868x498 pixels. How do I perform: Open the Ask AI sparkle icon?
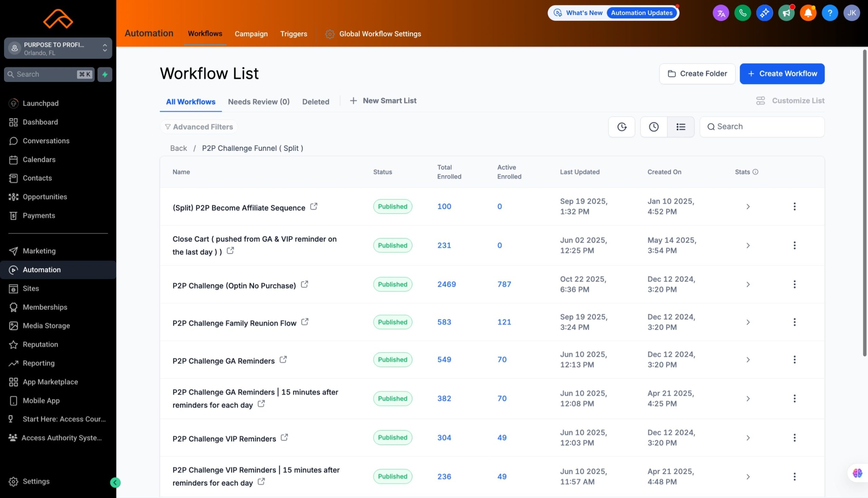pyautogui.click(x=764, y=13)
